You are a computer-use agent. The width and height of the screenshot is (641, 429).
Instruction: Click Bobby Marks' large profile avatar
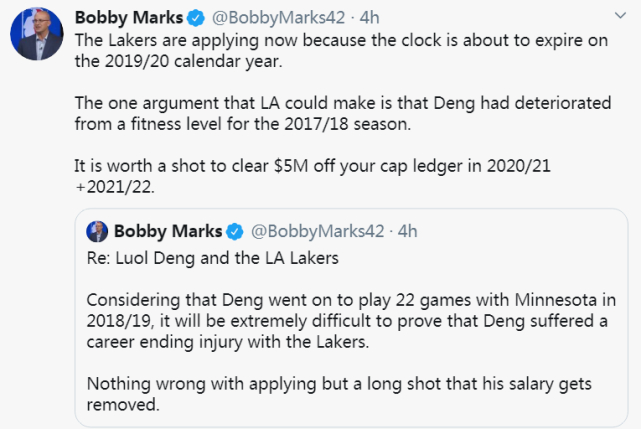37,34
